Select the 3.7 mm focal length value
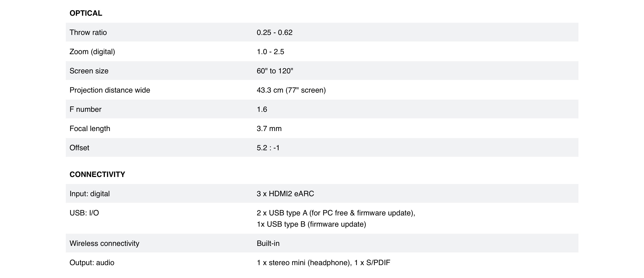The width and height of the screenshot is (644, 278). pos(269,129)
